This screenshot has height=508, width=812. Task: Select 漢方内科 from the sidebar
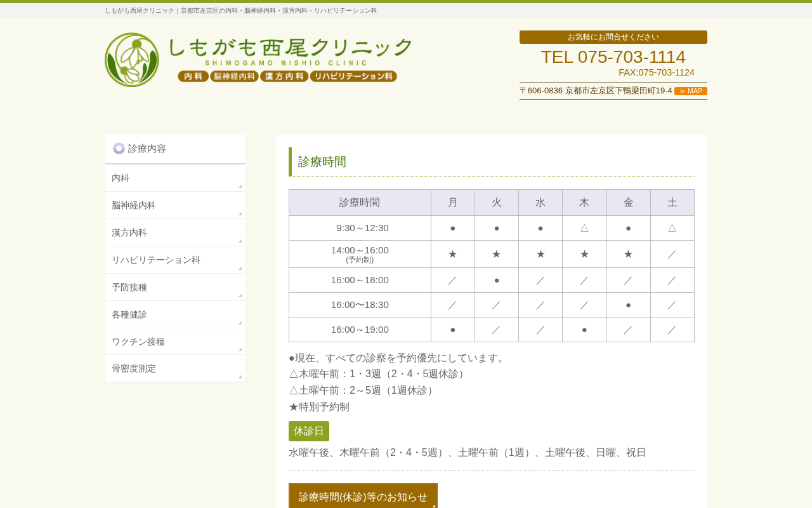(175, 232)
